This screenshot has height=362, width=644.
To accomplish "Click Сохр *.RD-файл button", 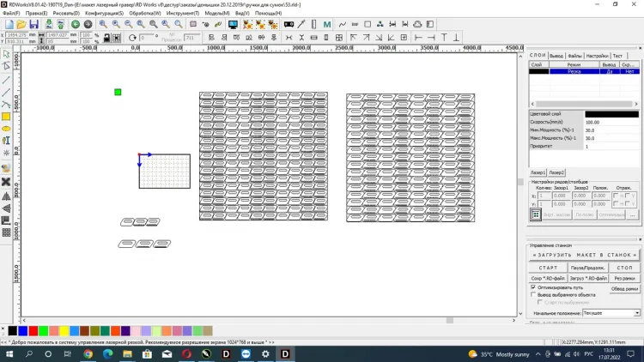I will pyautogui.click(x=548, y=278).
